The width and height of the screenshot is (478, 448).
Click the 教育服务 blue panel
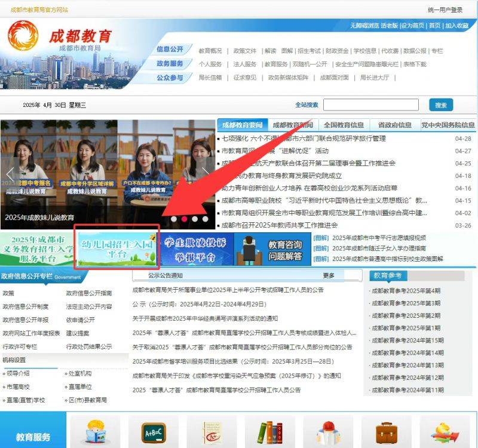tap(33, 430)
